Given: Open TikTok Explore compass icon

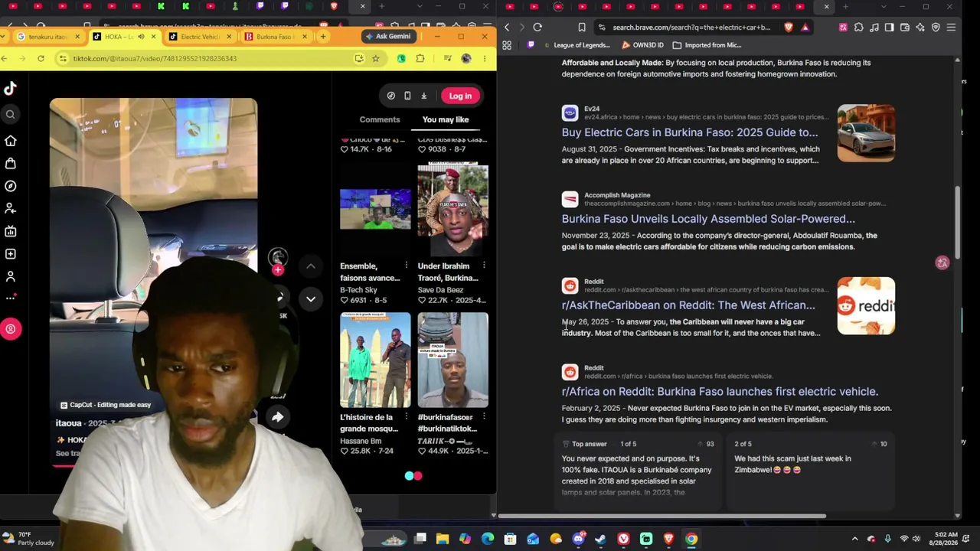Looking at the screenshot, I should coord(11,186).
